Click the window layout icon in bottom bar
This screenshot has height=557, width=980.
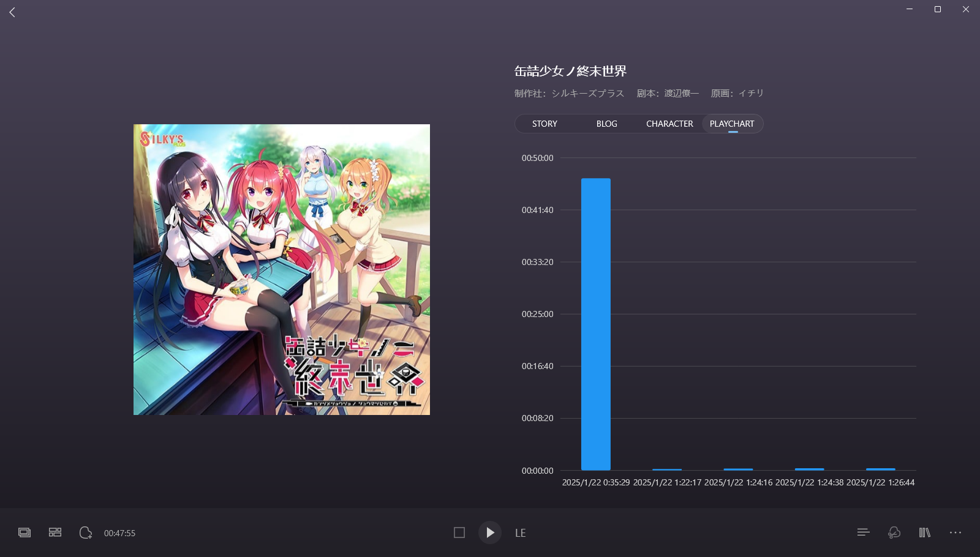[24, 533]
